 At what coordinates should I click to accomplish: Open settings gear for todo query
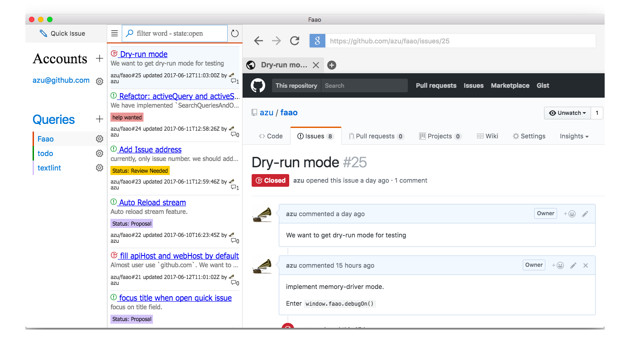pos(100,153)
